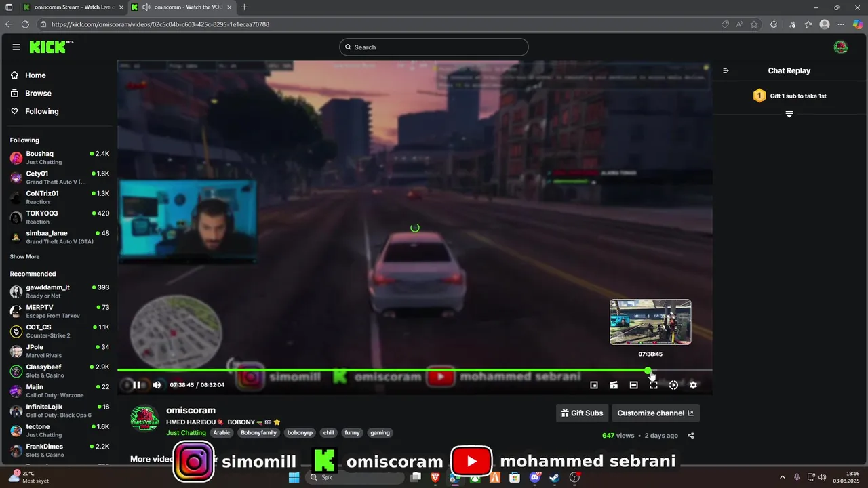Open Cety01 channel in Following list
Image resolution: width=868 pixels, height=488 pixels.
(59, 178)
